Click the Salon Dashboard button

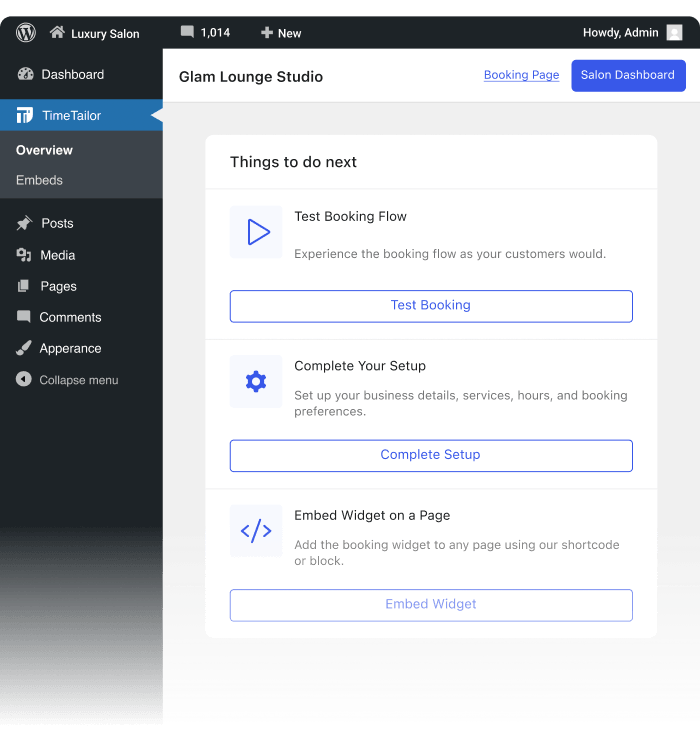coord(628,75)
